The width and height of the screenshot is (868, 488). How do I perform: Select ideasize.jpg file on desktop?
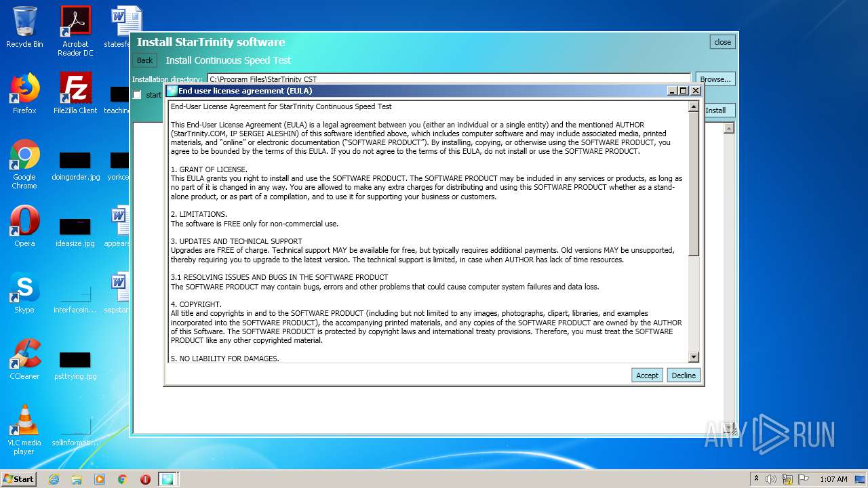(x=75, y=233)
